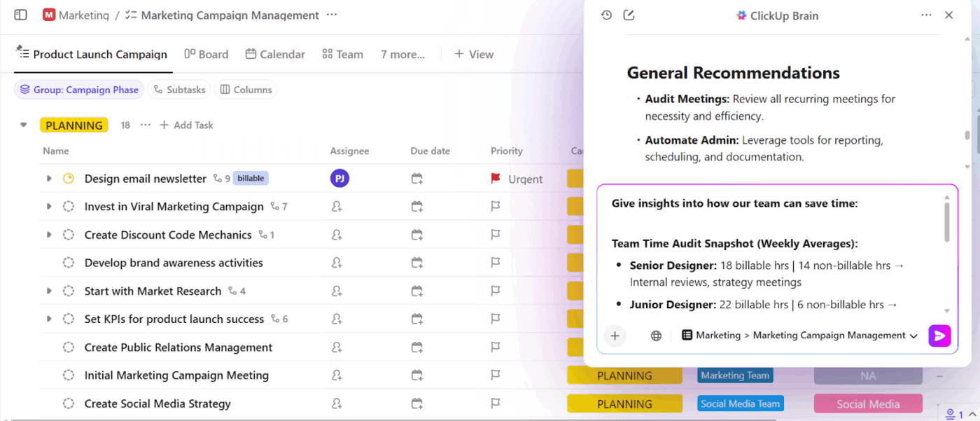This screenshot has width=980, height=421.
Task: Click the plus icon to attach in Brain input
Action: click(x=615, y=336)
